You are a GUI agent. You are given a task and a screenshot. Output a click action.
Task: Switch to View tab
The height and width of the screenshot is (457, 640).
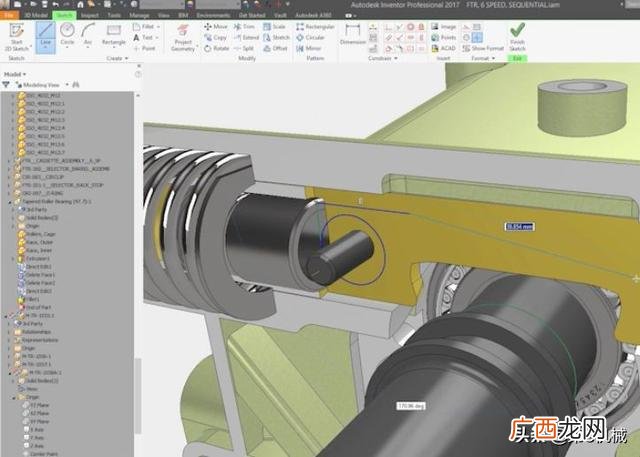click(164, 16)
